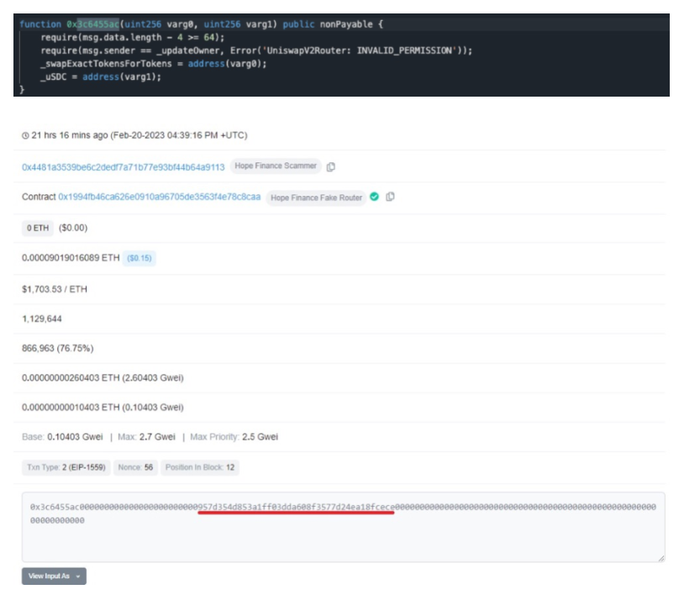Click the Max Priority 2.5 Gwei text
Screen dimensions: 700x600
[234, 437]
